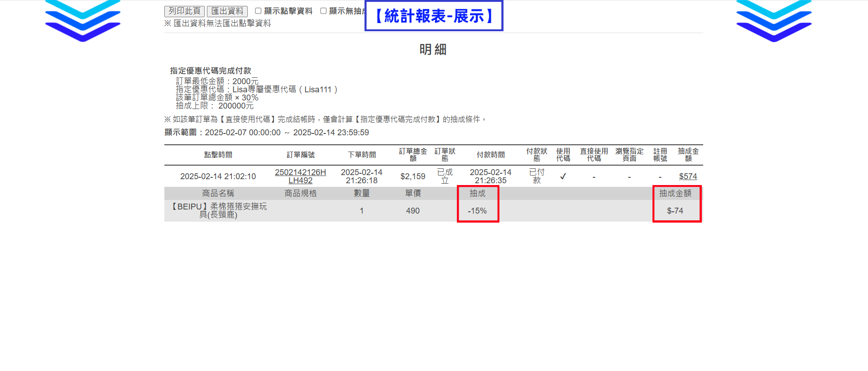Click the 顯示範圍 date range text
This screenshot has height=371, width=868.
click(x=267, y=133)
